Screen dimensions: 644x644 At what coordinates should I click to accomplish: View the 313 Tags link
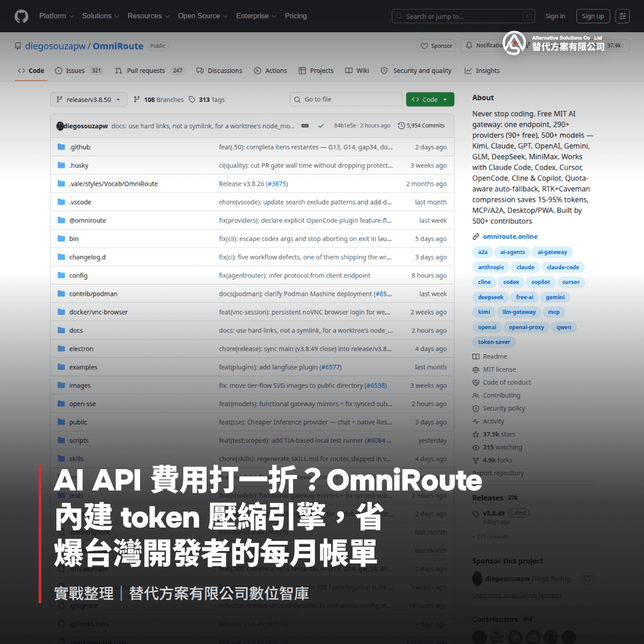pos(207,100)
